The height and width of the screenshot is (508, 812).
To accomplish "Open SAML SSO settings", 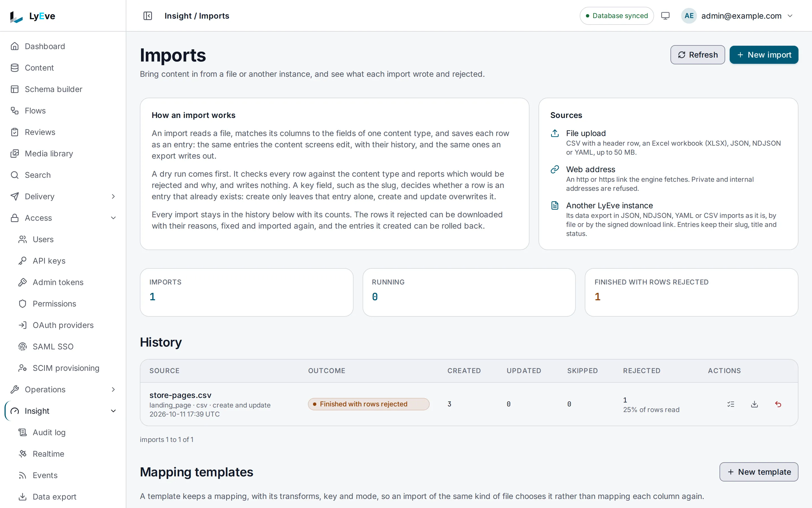I will (x=67, y=346).
